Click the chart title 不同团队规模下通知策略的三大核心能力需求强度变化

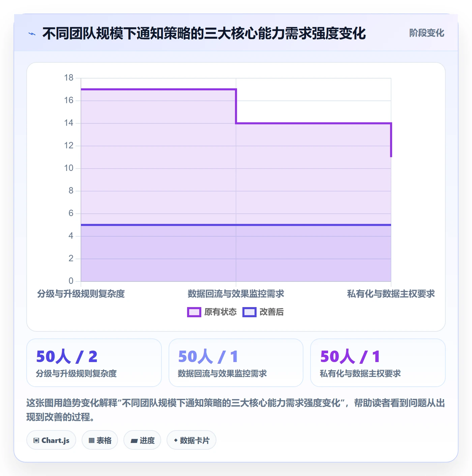(204, 33)
